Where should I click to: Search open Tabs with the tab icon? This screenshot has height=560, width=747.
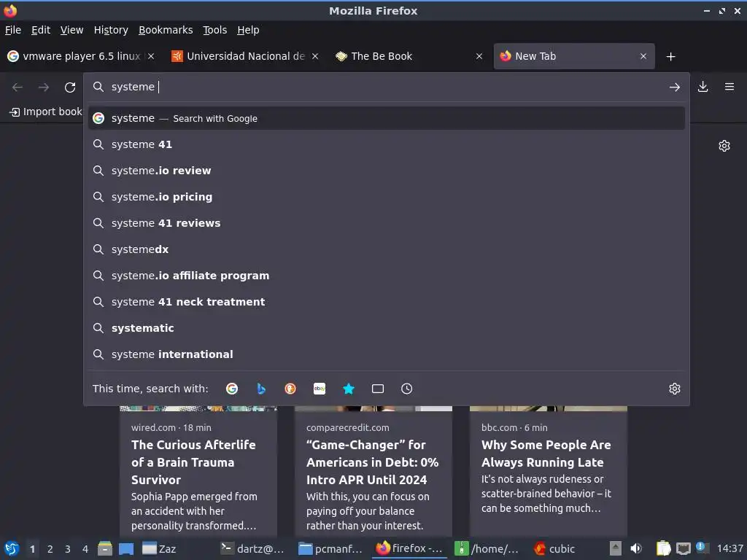pyautogui.click(x=378, y=389)
